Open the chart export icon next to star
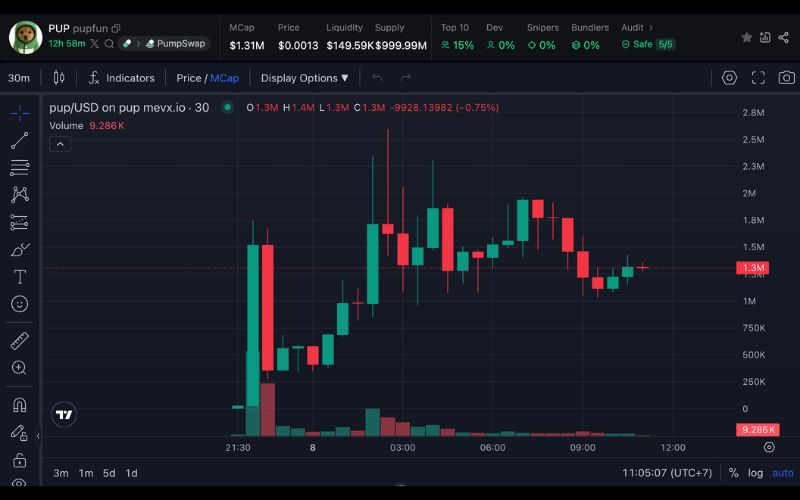 765,37
